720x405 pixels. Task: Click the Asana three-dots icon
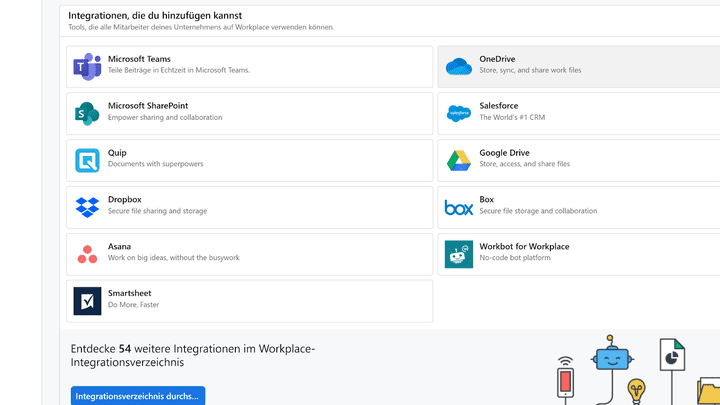point(87,254)
